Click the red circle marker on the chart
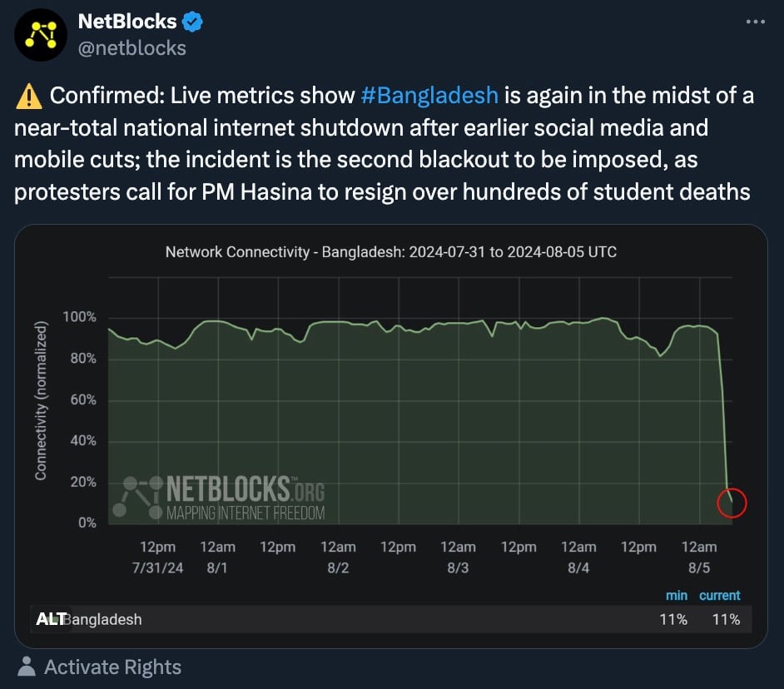The width and height of the screenshot is (784, 689). coord(732,503)
